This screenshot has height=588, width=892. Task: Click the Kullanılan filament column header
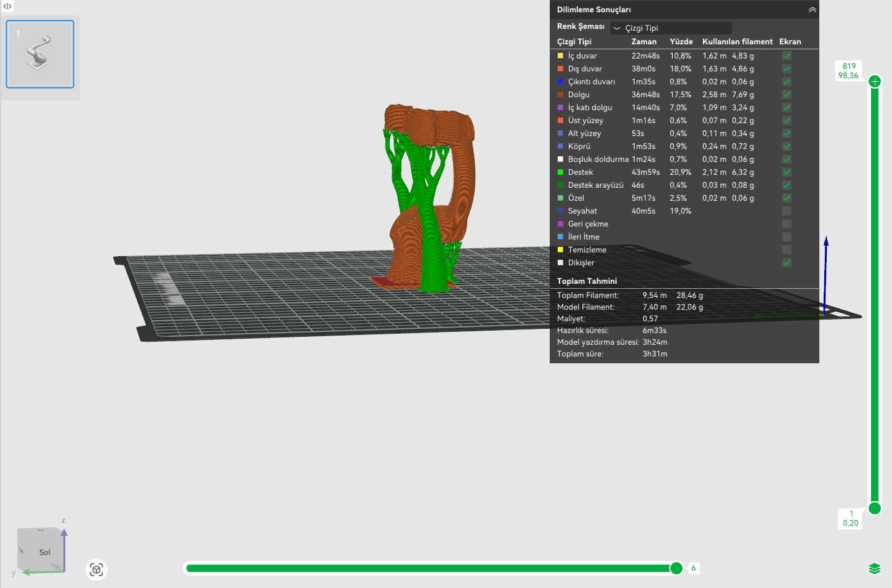coord(737,42)
